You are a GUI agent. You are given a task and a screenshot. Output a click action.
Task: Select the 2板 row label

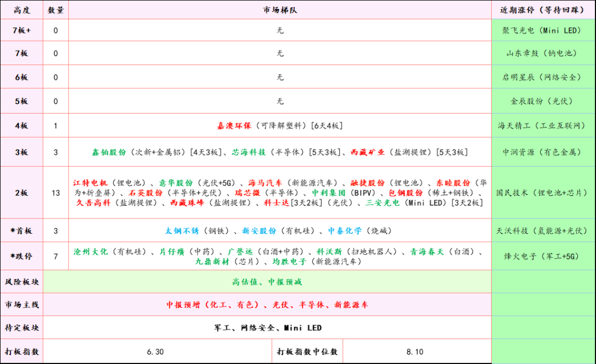pyautogui.click(x=22, y=192)
